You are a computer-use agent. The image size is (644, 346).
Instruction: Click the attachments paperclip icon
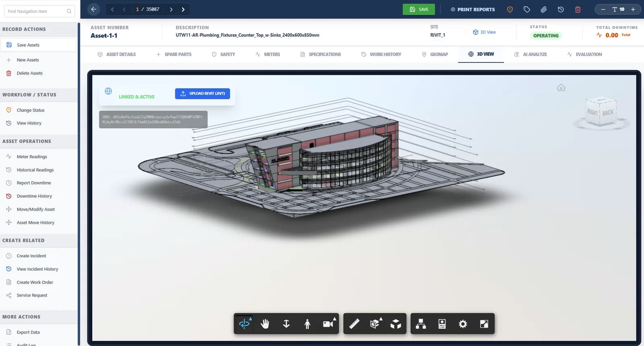(x=544, y=9)
